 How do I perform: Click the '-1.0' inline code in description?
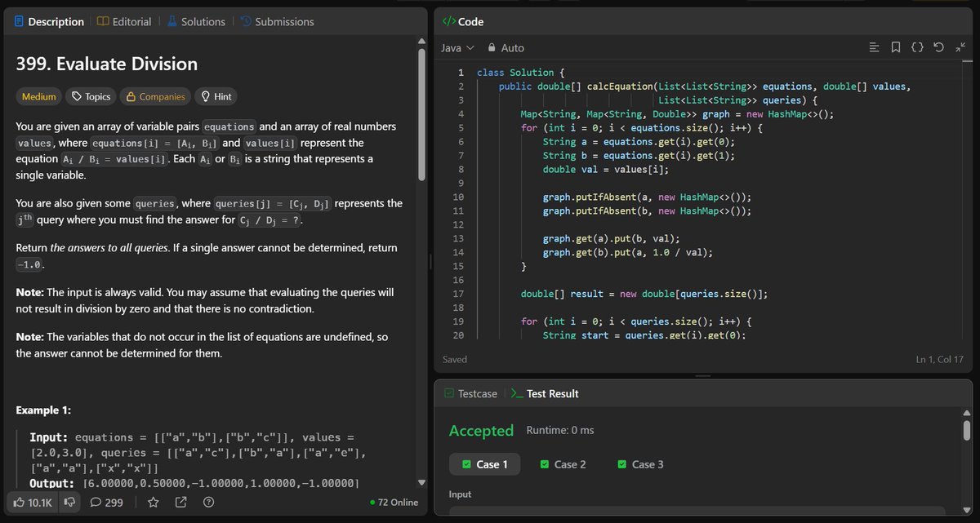click(29, 266)
